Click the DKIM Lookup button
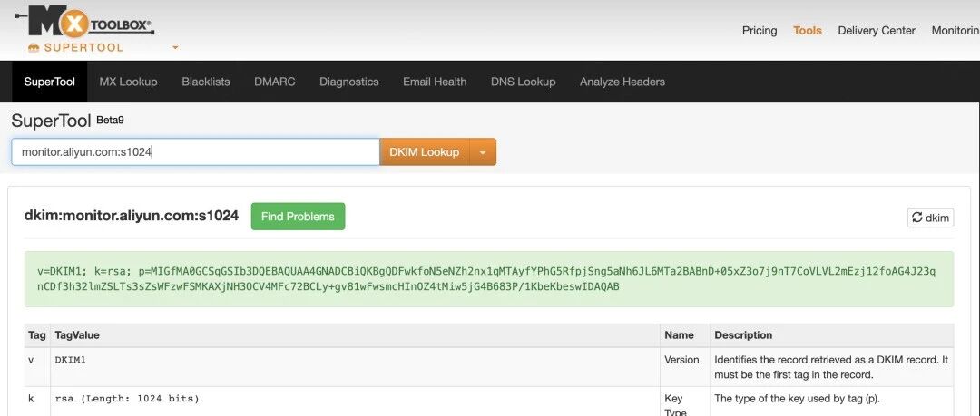Screen dimensions: 980x416 [425, 151]
